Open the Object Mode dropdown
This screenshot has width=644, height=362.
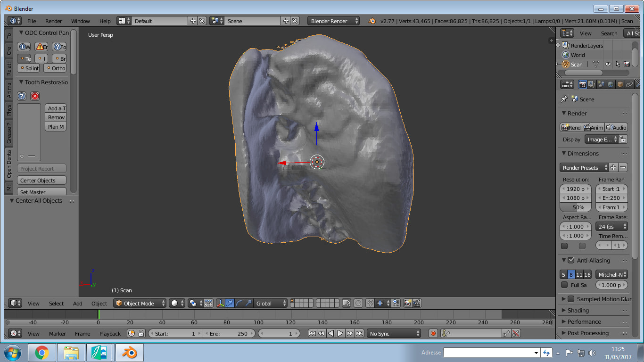[x=140, y=304]
